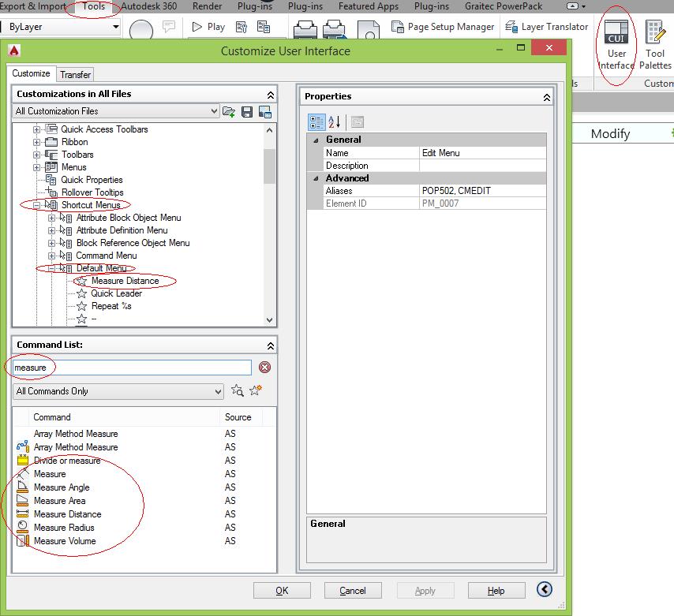Screen dimensions: 674x616
Task: Sort by the Source column header
Action: point(242,417)
